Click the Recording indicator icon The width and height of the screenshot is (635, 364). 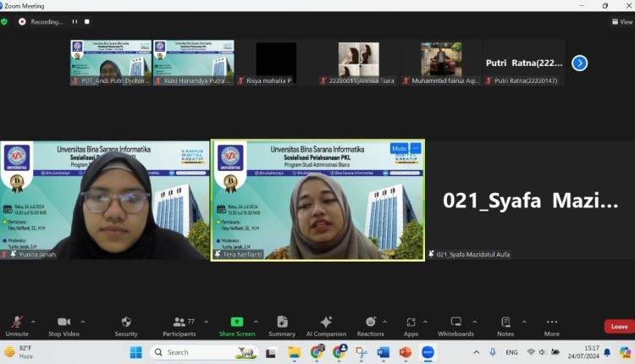[x=22, y=22]
